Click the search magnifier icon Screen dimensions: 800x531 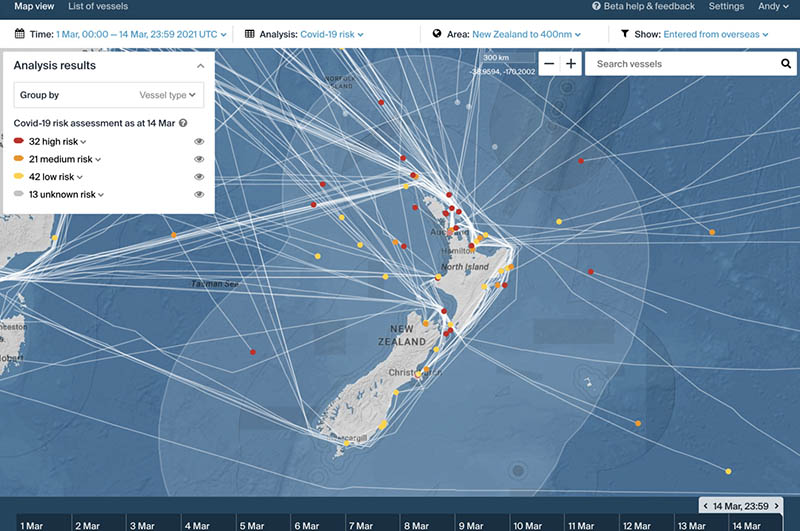pyautogui.click(x=786, y=63)
